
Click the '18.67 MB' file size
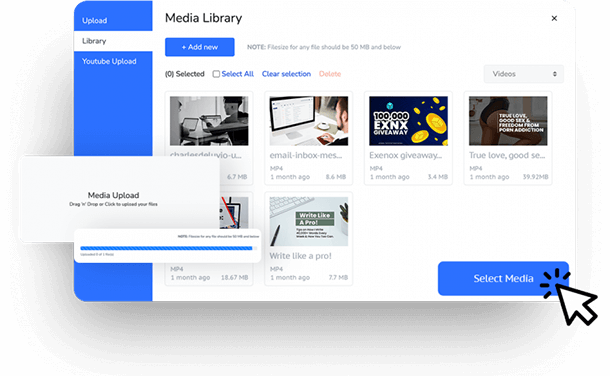pos(235,278)
